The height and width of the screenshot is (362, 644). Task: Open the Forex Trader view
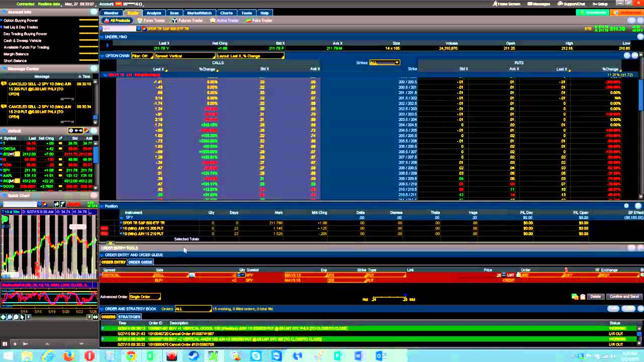tap(151, 21)
